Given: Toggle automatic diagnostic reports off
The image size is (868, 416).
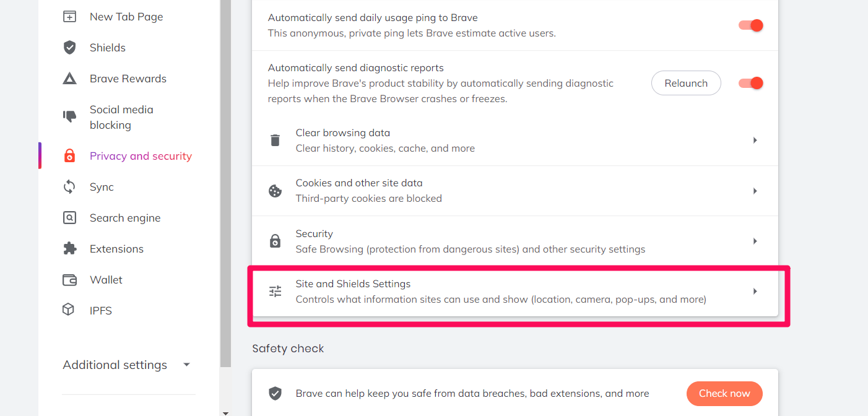Looking at the screenshot, I should click(x=750, y=82).
